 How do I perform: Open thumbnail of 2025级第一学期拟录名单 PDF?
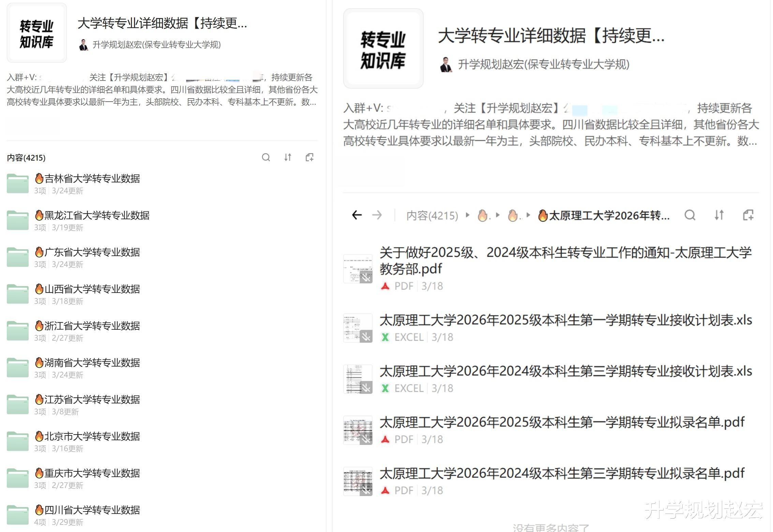(358, 430)
